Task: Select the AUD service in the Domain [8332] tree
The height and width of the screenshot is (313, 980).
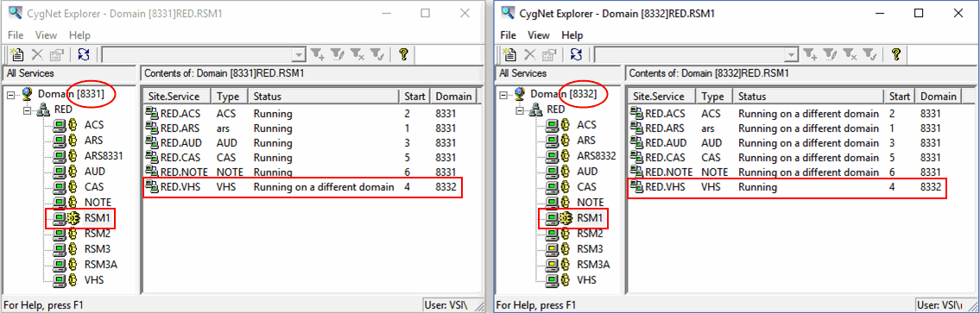Action: tap(587, 172)
